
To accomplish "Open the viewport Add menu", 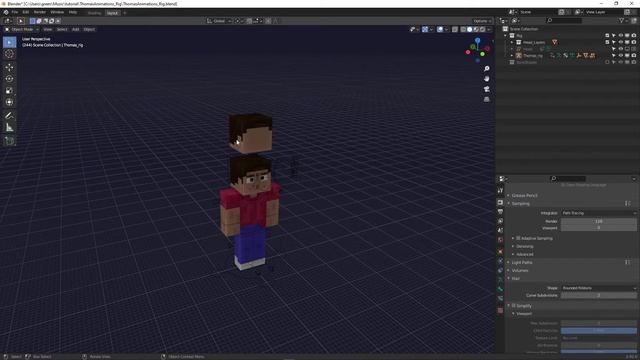I will coord(76,29).
